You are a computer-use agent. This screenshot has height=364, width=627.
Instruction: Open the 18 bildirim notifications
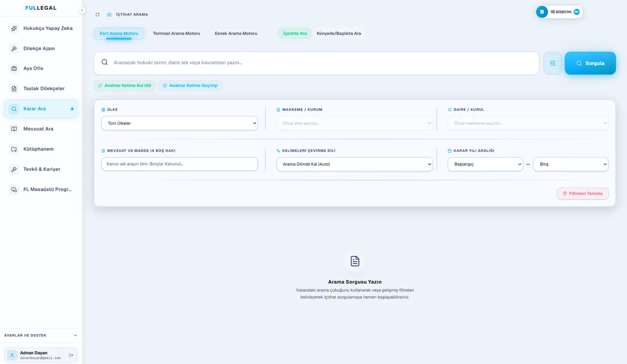tap(559, 12)
